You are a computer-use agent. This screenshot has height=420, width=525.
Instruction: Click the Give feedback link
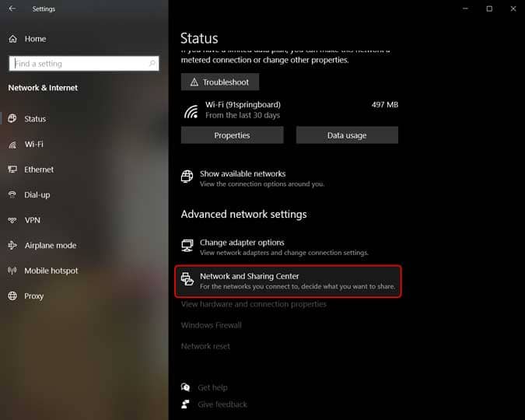coord(222,404)
